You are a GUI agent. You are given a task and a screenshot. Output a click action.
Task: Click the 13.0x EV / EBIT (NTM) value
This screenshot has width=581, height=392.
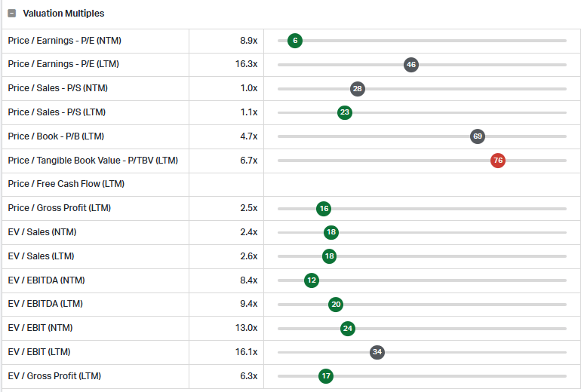click(x=247, y=328)
